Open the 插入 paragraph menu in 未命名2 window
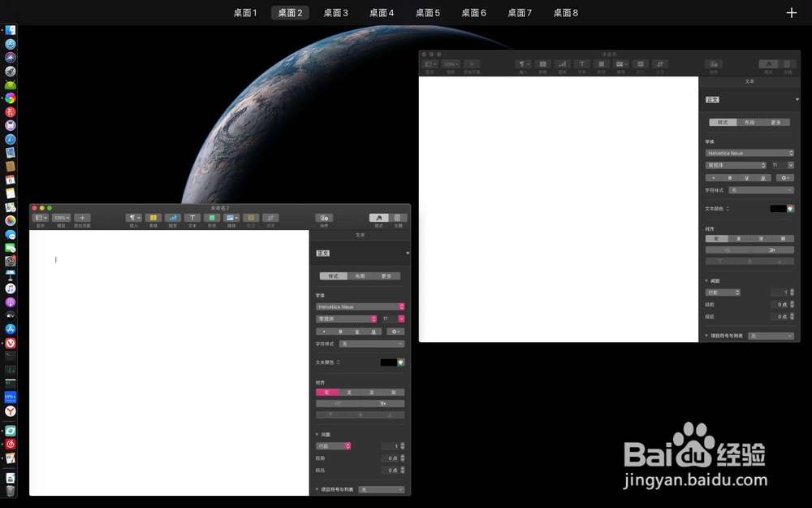Screen dimensions: 812x508 [134, 218]
